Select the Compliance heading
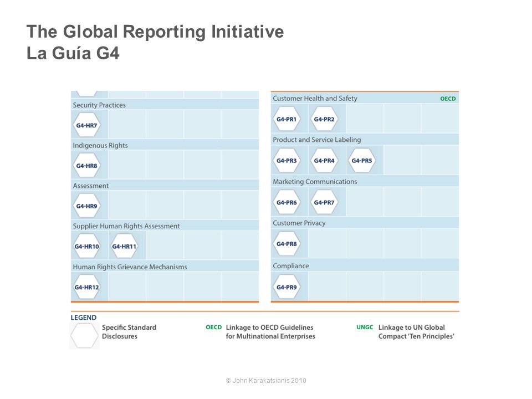 click(x=291, y=266)
